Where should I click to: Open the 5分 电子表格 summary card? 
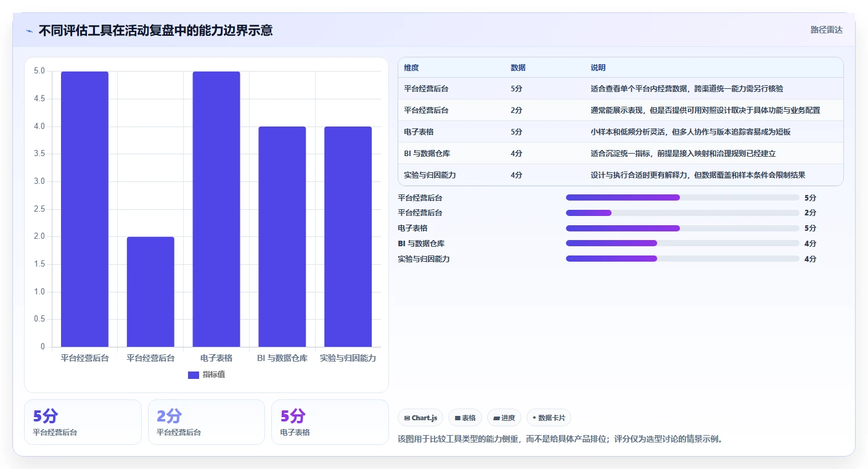[x=330, y=422]
